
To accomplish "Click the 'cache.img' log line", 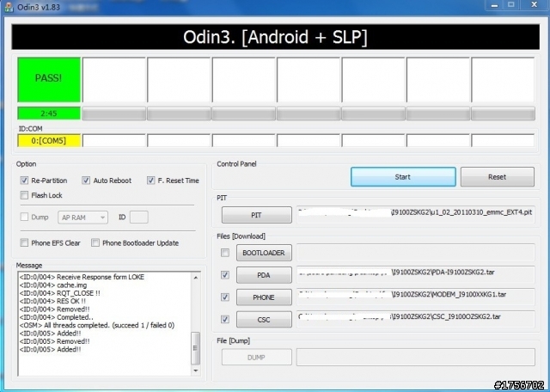I will 53,285.
